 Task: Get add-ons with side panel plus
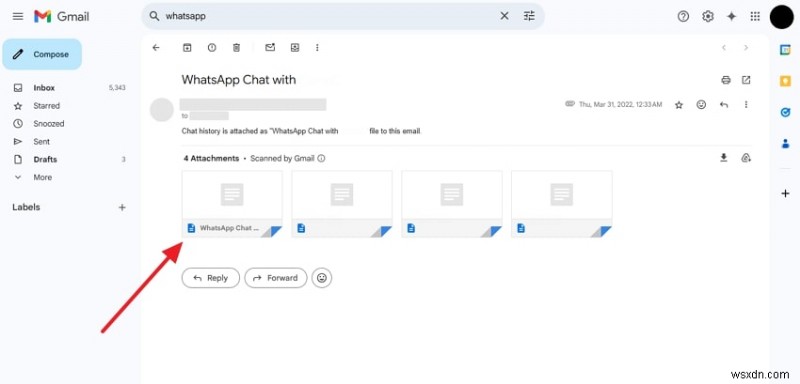click(x=785, y=194)
